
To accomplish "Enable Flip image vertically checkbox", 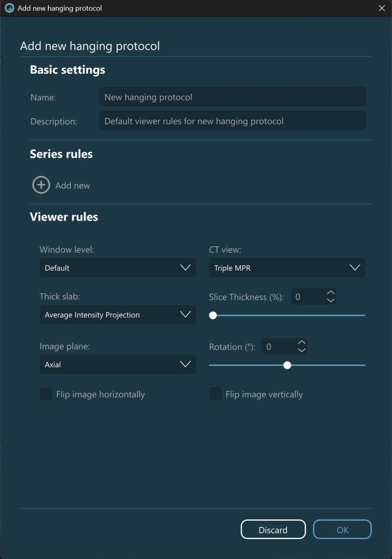I will coord(215,394).
